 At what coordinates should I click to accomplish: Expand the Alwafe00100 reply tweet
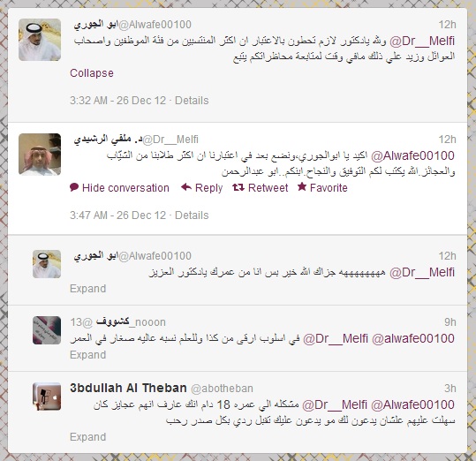pos(88,289)
